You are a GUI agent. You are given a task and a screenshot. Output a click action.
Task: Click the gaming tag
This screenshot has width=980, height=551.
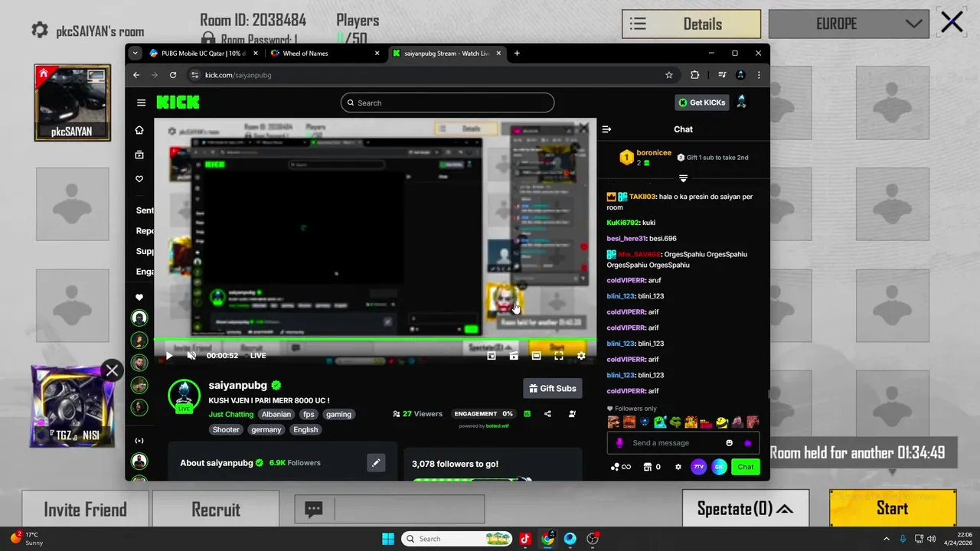[x=338, y=414]
